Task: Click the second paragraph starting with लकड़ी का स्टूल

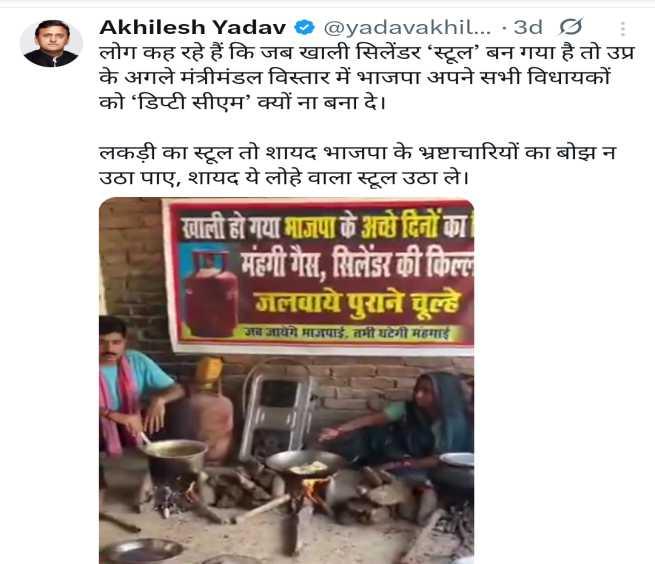Action: (358, 165)
